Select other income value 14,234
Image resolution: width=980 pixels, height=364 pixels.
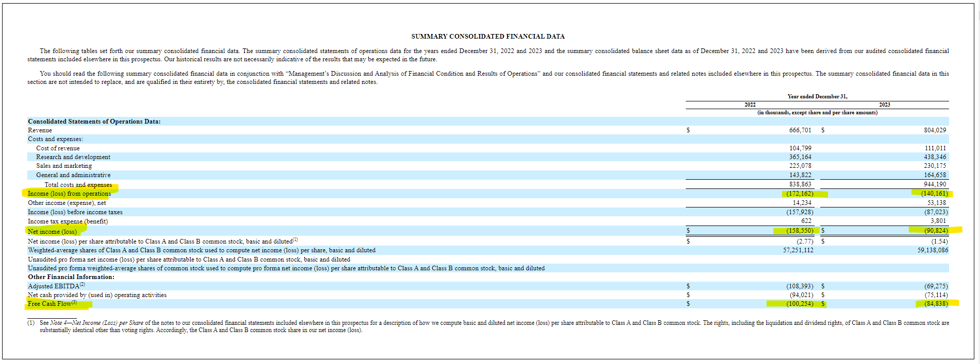(x=803, y=203)
